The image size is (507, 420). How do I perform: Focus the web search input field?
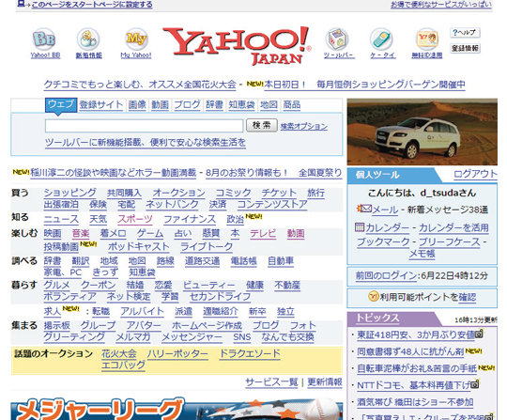coord(145,126)
